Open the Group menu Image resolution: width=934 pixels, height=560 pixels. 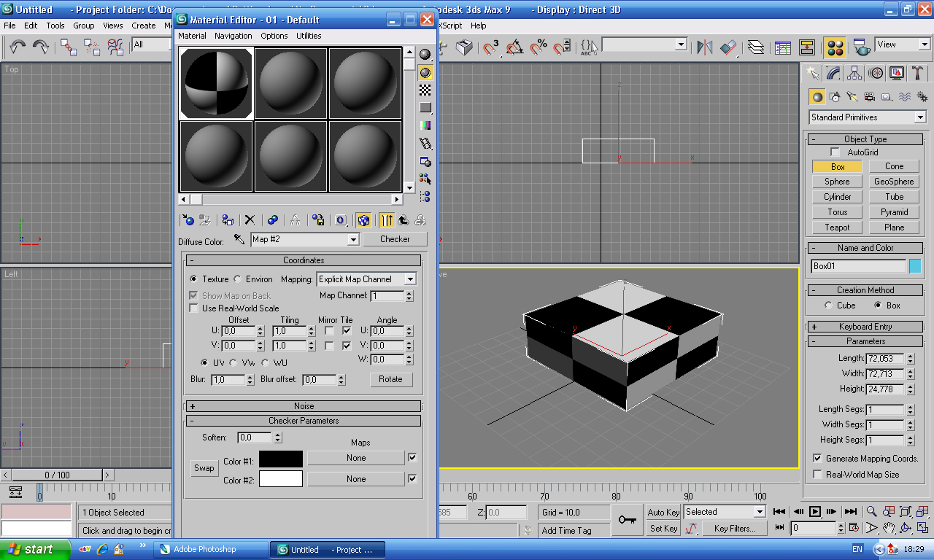point(84,26)
